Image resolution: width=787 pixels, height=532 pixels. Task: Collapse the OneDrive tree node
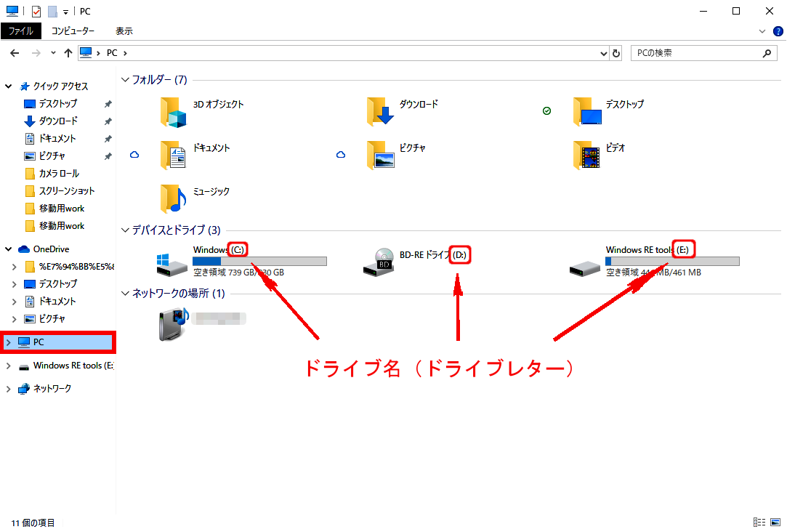pos(9,249)
